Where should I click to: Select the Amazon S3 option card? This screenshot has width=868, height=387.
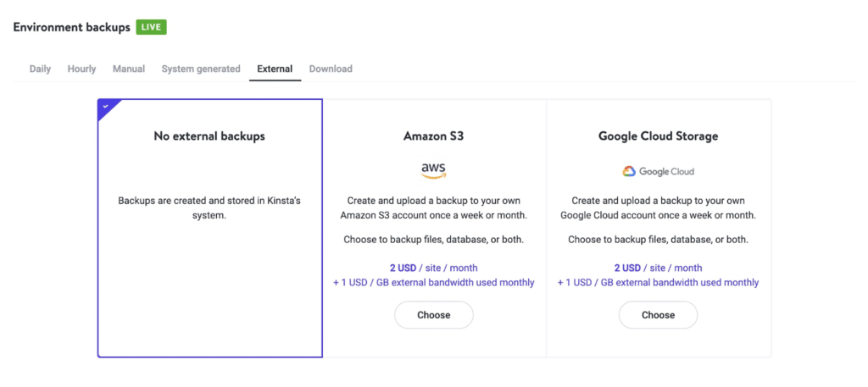pyautogui.click(x=434, y=229)
